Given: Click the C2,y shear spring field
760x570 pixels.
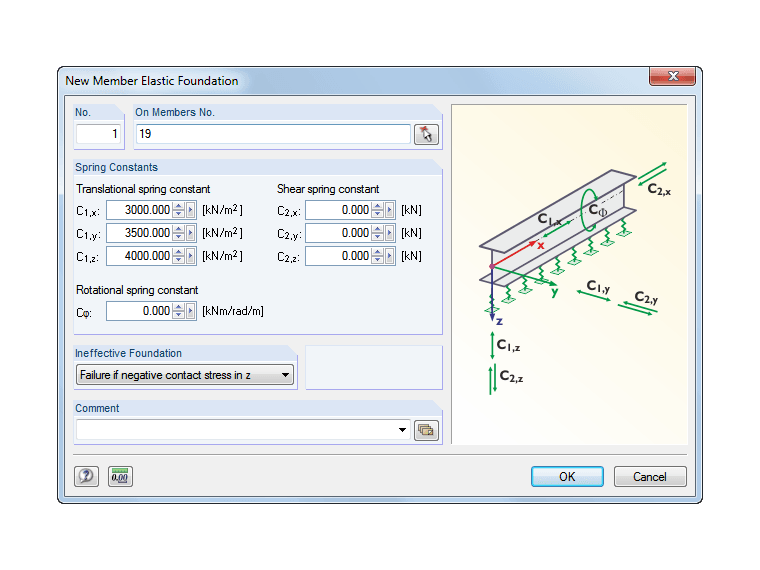Looking at the screenshot, I should (339, 233).
